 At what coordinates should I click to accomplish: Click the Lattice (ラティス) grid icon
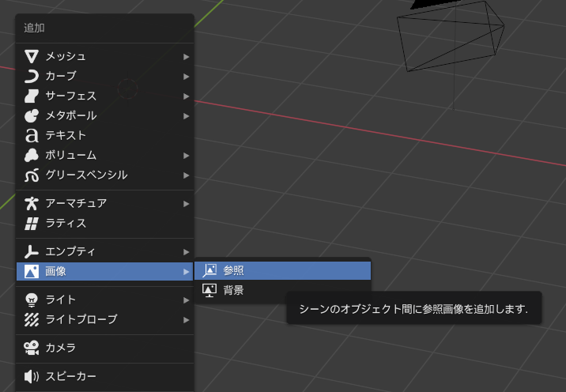[x=32, y=224]
